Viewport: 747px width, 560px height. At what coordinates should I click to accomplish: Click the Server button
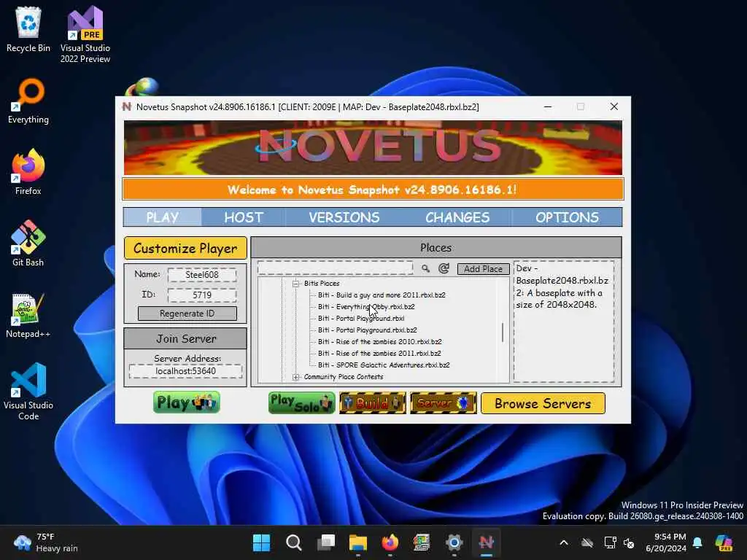(x=443, y=402)
